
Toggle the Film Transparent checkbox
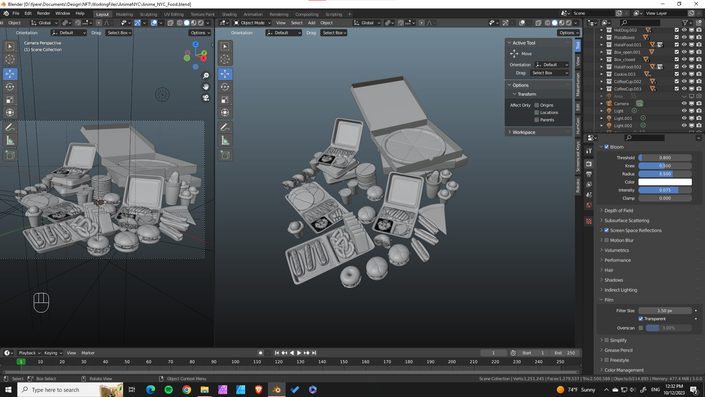tap(641, 319)
